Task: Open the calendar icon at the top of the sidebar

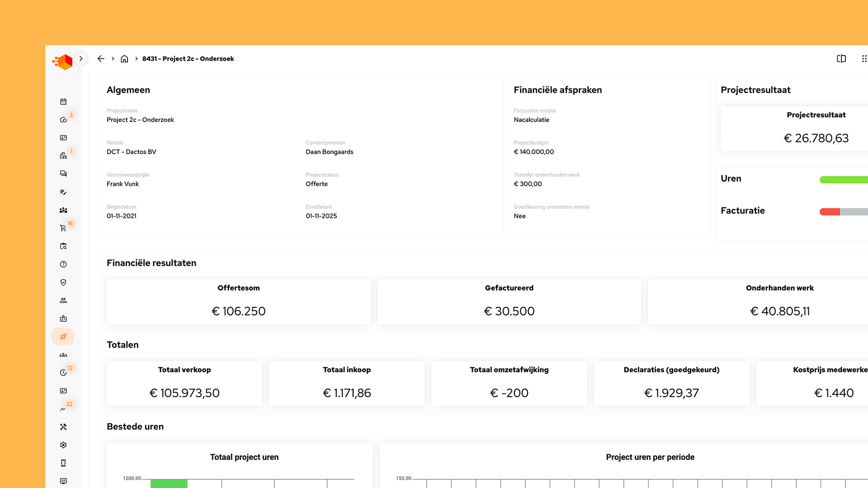Action: 63,101
